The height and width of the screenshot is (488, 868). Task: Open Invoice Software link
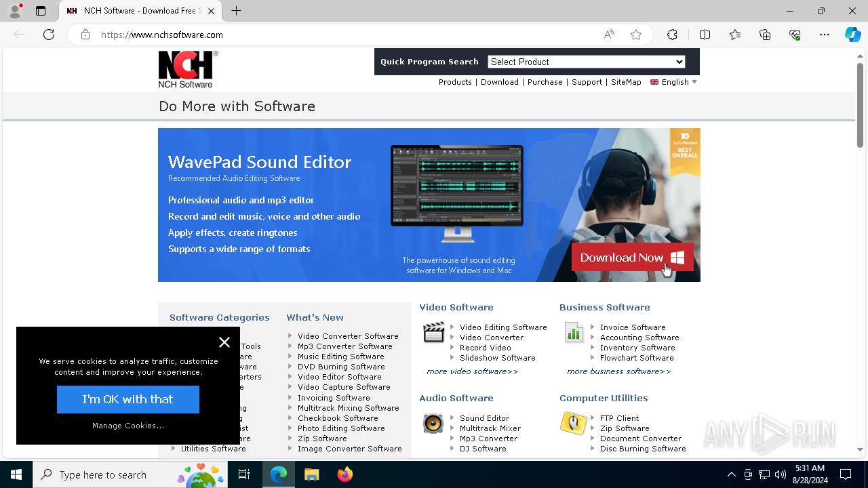click(x=633, y=327)
